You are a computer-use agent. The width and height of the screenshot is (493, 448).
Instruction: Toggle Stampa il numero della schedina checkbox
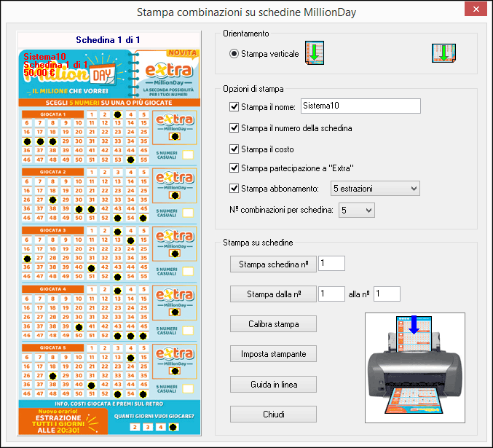234,128
